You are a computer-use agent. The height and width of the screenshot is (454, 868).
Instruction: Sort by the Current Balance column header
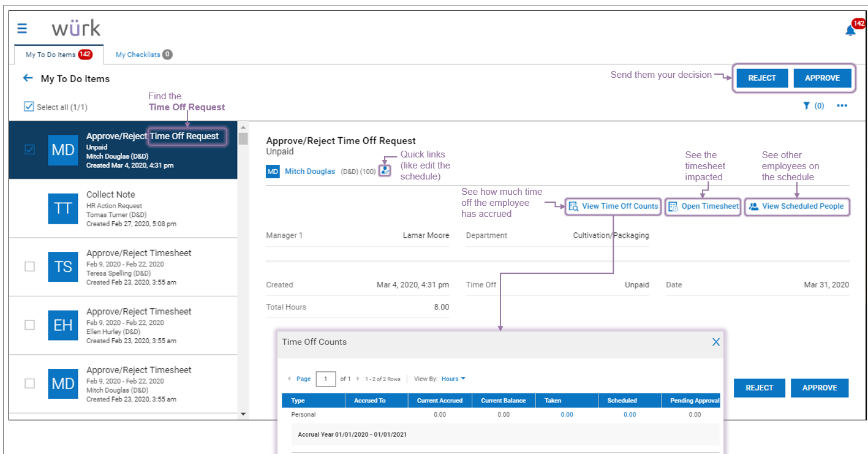click(504, 401)
